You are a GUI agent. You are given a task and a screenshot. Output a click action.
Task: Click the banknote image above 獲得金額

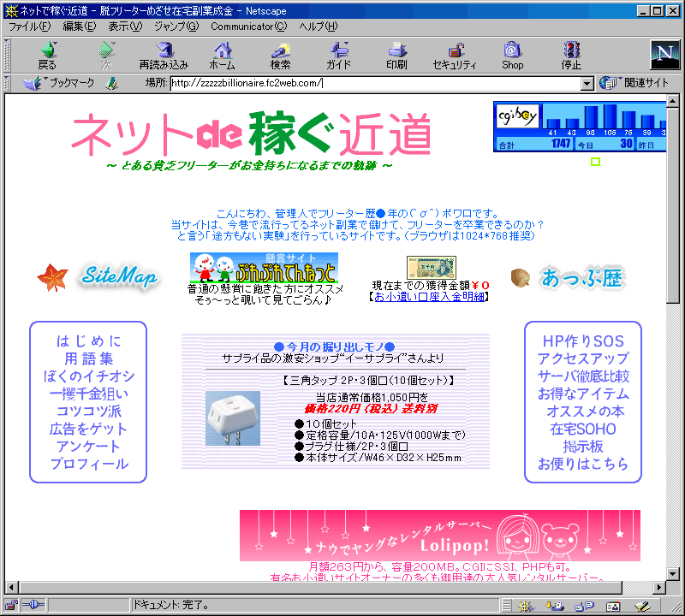pyautogui.click(x=432, y=268)
